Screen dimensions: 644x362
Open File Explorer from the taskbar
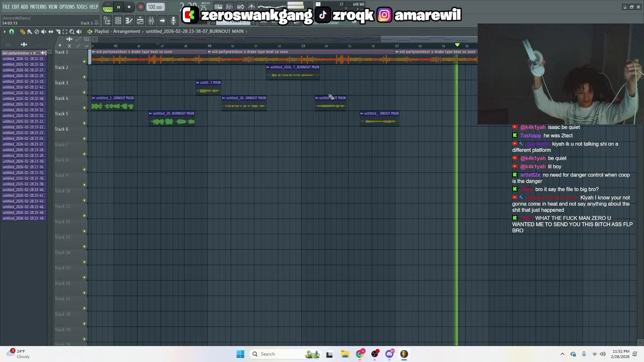(x=345, y=354)
